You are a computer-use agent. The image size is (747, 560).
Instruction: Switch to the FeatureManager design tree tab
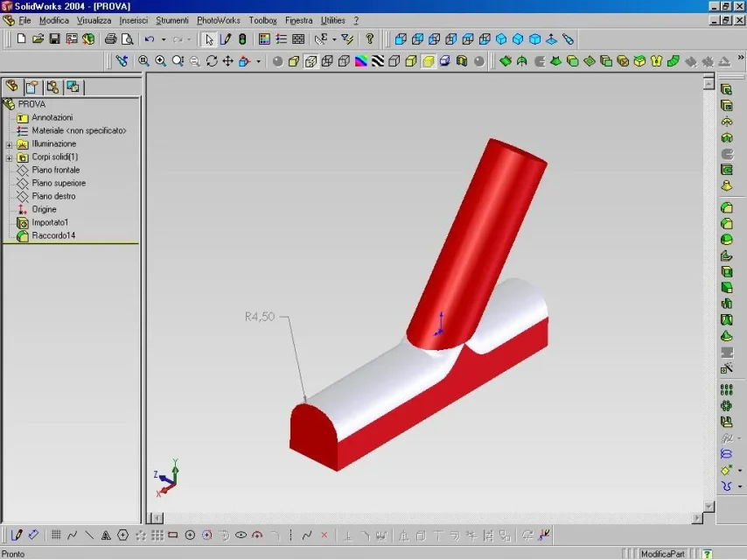pyautogui.click(x=12, y=87)
